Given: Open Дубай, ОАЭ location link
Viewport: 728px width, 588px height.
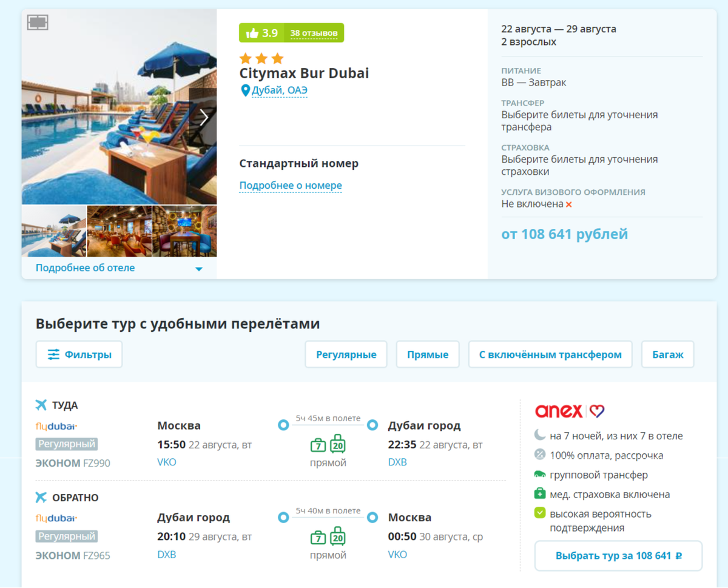Looking at the screenshot, I should tap(280, 91).
